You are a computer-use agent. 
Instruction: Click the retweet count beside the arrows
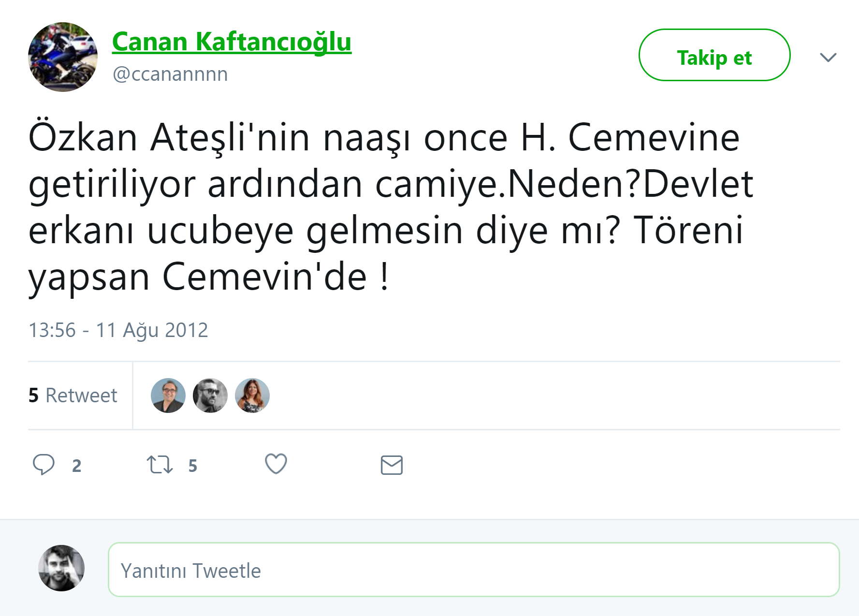click(x=192, y=466)
